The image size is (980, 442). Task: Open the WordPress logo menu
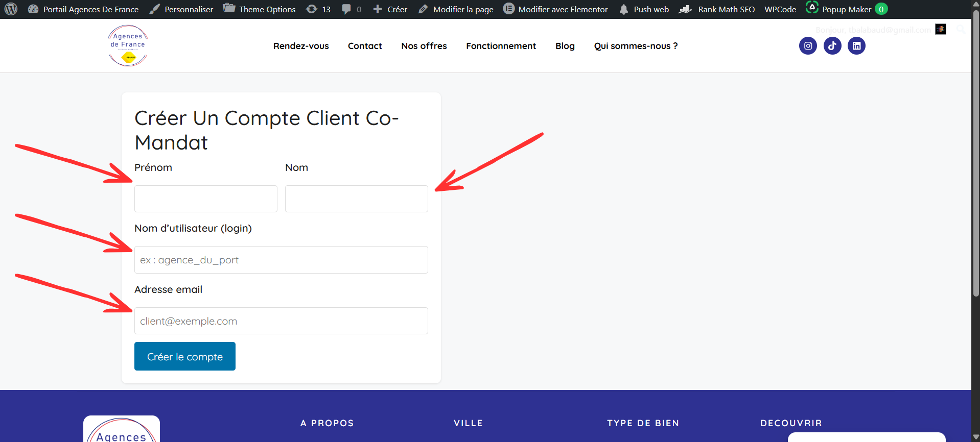[x=11, y=9]
